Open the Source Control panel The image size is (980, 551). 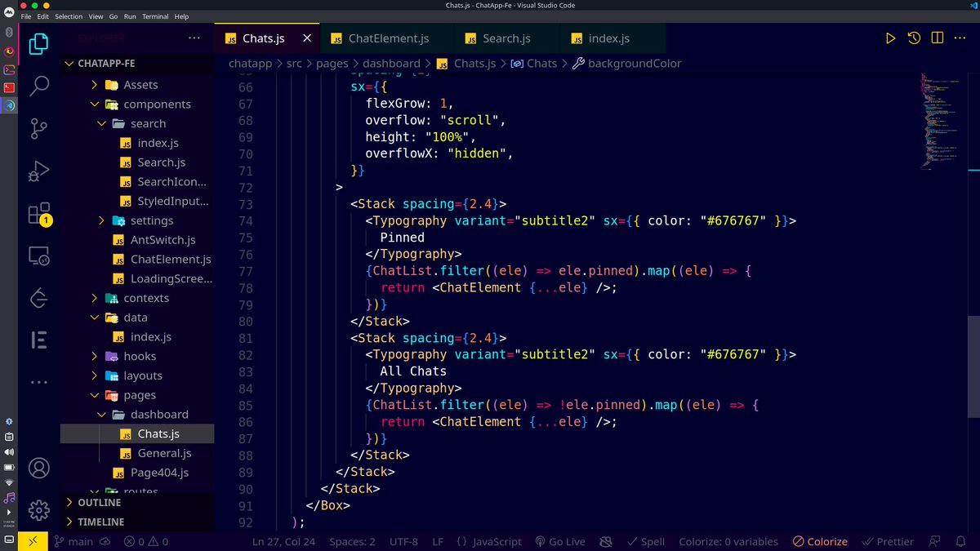[38, 127]
